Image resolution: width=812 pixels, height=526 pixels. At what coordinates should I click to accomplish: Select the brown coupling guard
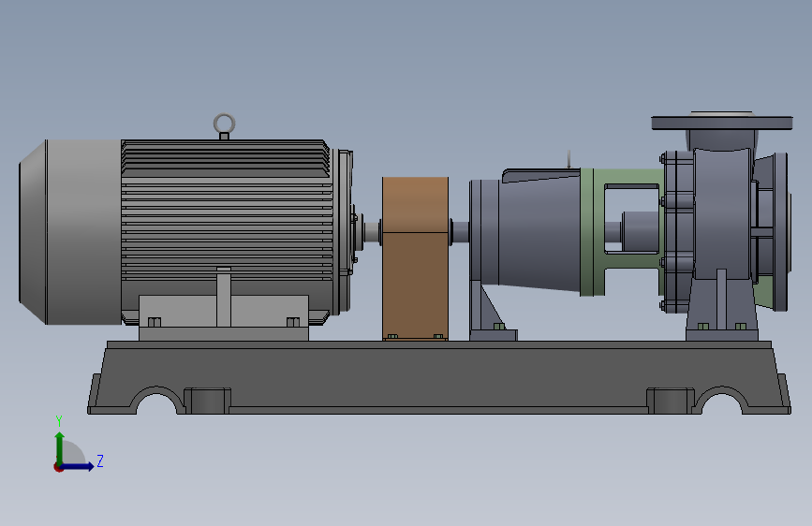tap(415, 258)
